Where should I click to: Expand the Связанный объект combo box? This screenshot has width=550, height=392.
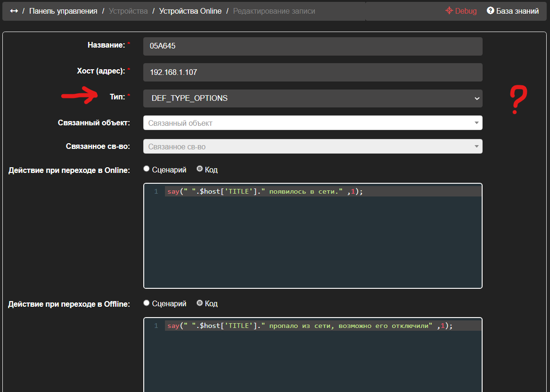click(312, 123)
